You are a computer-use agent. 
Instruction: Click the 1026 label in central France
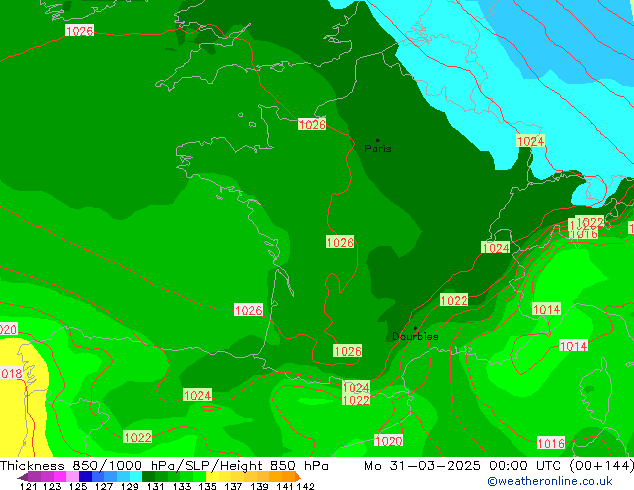(340, 242)
